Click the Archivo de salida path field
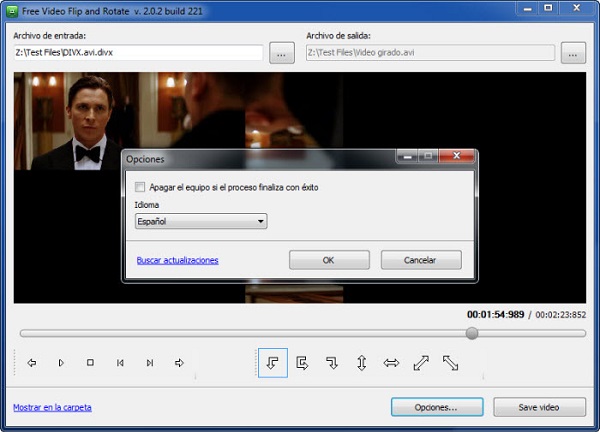Screen dimensions: 600x432 (x=430, y=52)
